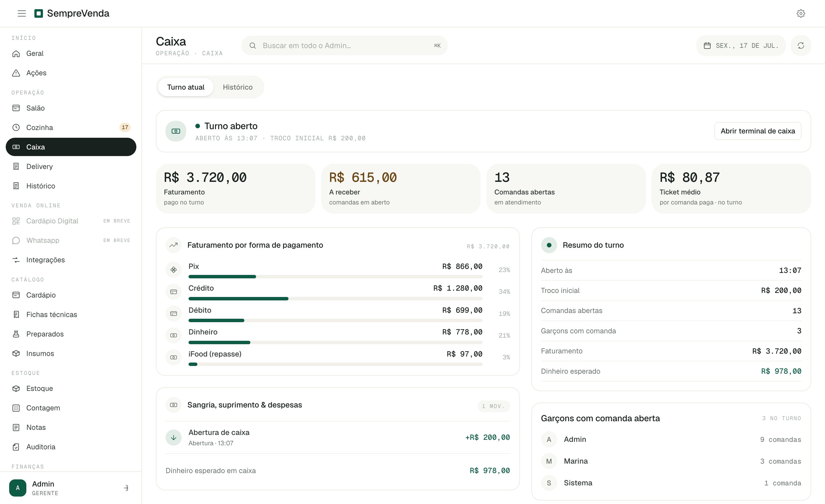Screen dimensions: 825x504
Task: Click the Turno aberto cash icon
Action: coord(176,131)
